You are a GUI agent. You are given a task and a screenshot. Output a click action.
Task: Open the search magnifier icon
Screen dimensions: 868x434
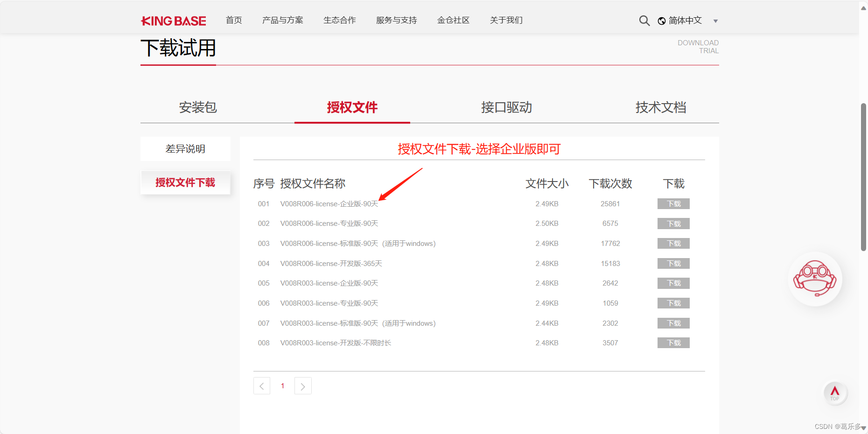point(644,21)
